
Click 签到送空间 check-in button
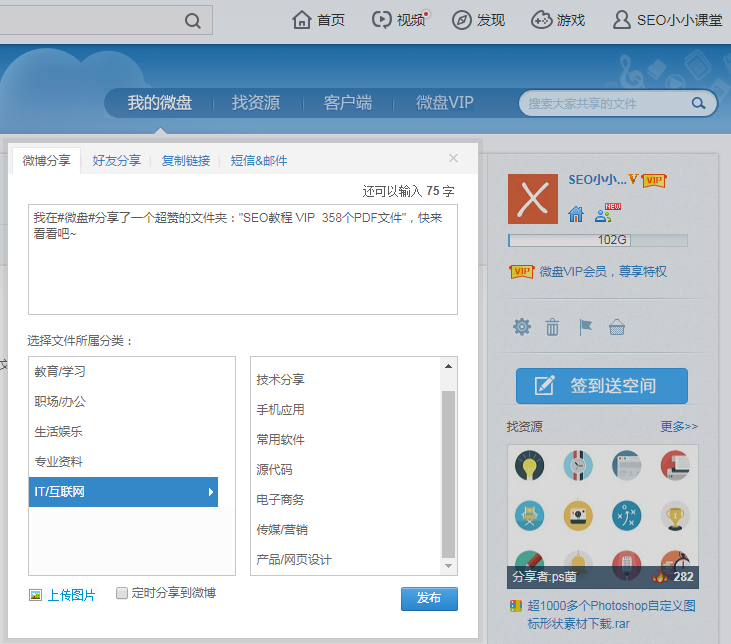[x=601, y=386]
